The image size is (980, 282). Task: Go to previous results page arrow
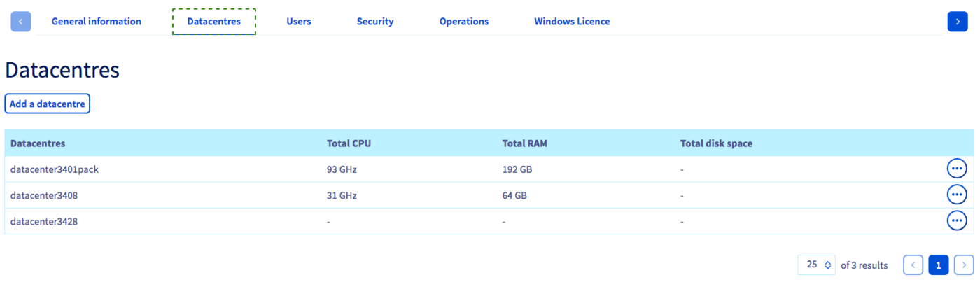click(x=913, y=265)
